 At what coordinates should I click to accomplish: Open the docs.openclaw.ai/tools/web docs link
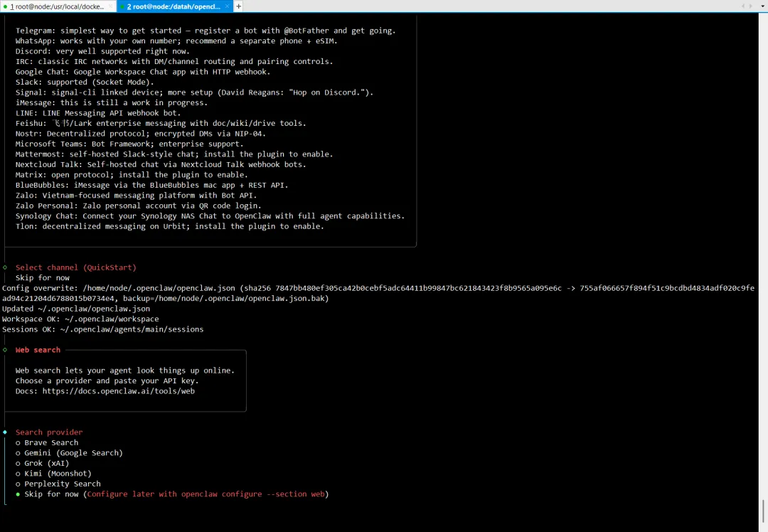(119, 391)
